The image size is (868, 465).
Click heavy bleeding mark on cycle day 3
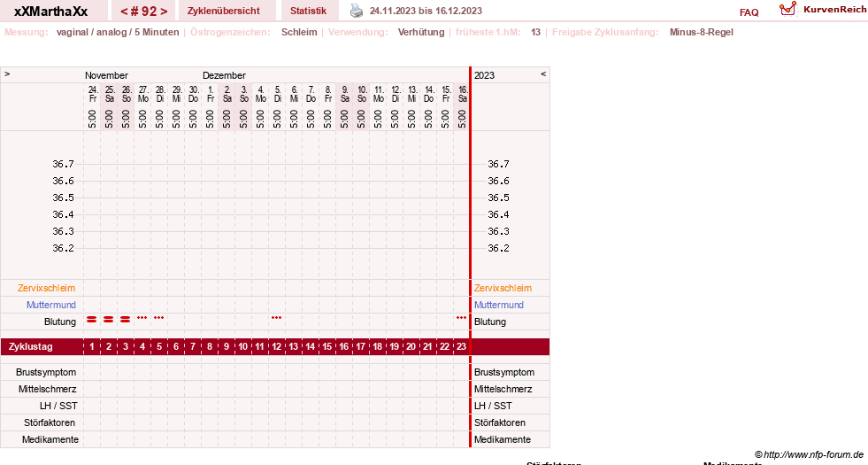coord(126,319)
